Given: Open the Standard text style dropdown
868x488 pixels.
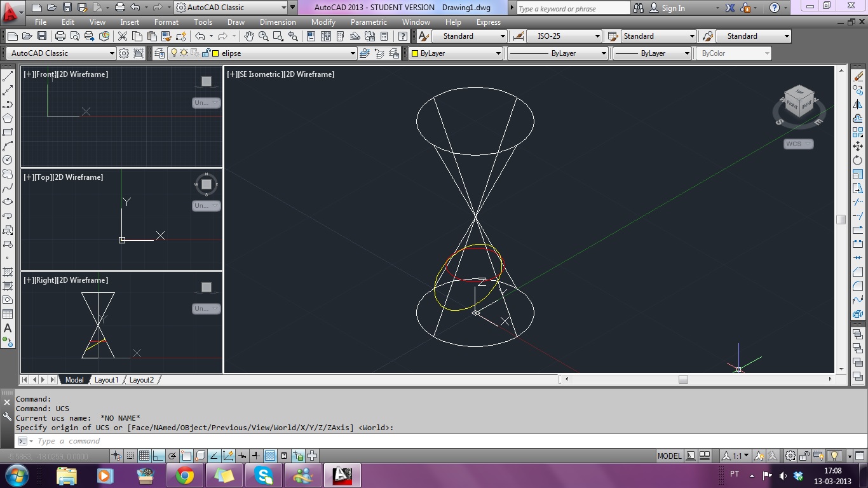Looking at the screenshot, I should point(469,36).
